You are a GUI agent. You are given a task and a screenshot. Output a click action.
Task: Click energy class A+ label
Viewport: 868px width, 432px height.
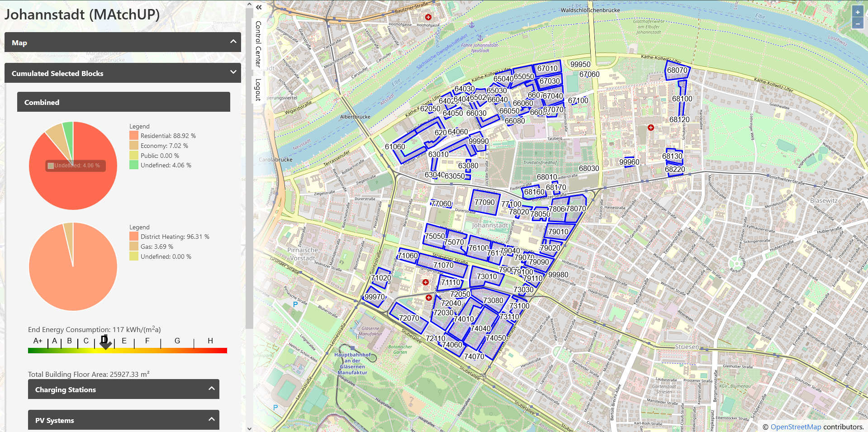pyautogui.click(x=38, y=341)
